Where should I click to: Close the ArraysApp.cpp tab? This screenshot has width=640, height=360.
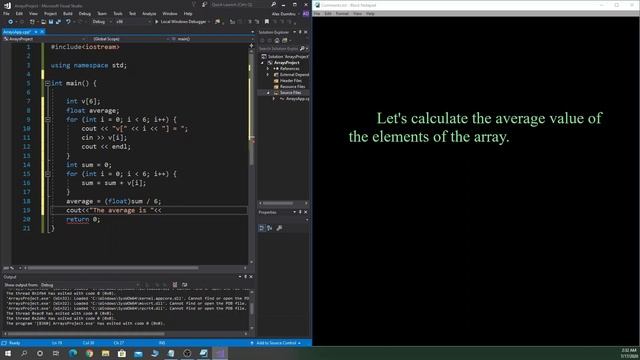pyautogui.click(x=42, y=31)
